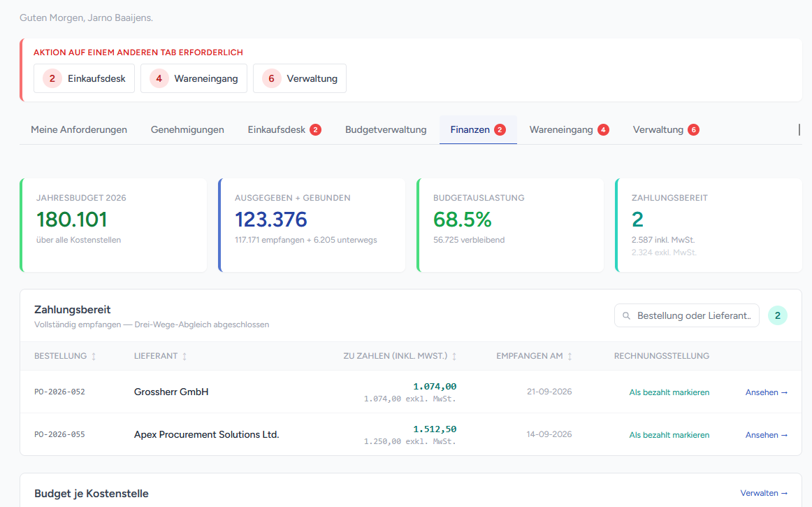Sort by Lieferant column arrow icon

coord(184,356)
